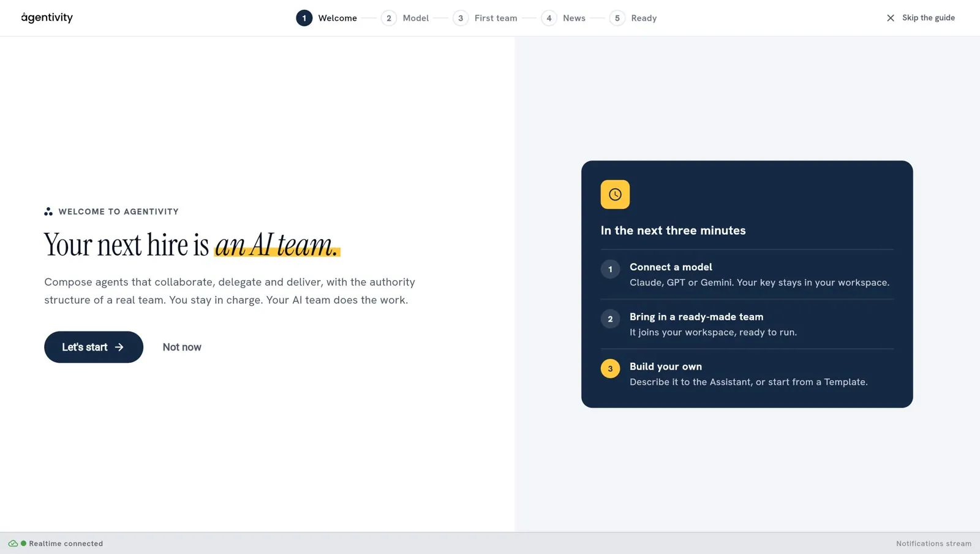Go to the Welcome step label
Image resolution: width=980 pixels, height=554 pixels.
tap(337, 18)
